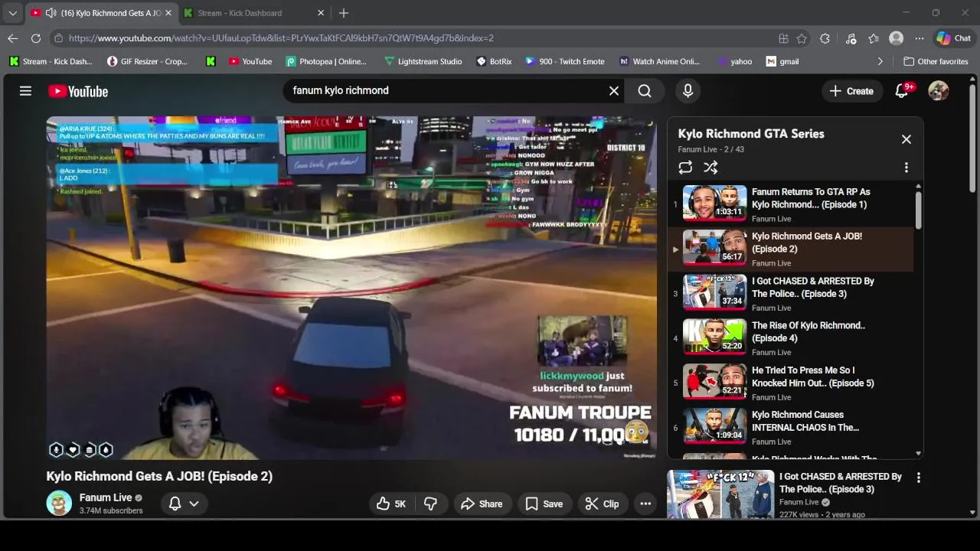Open browser extensions icon

(825, 38)
